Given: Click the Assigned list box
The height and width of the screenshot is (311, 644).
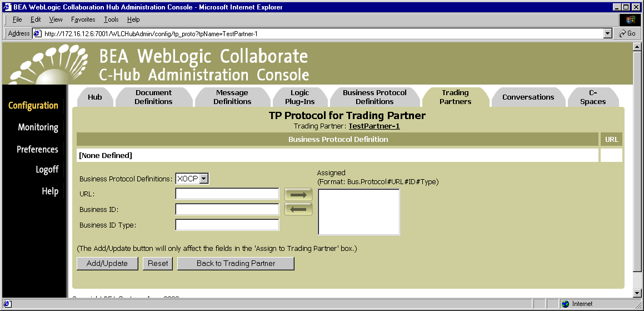Looking at the screenshot, I should (x=359, y=212).
